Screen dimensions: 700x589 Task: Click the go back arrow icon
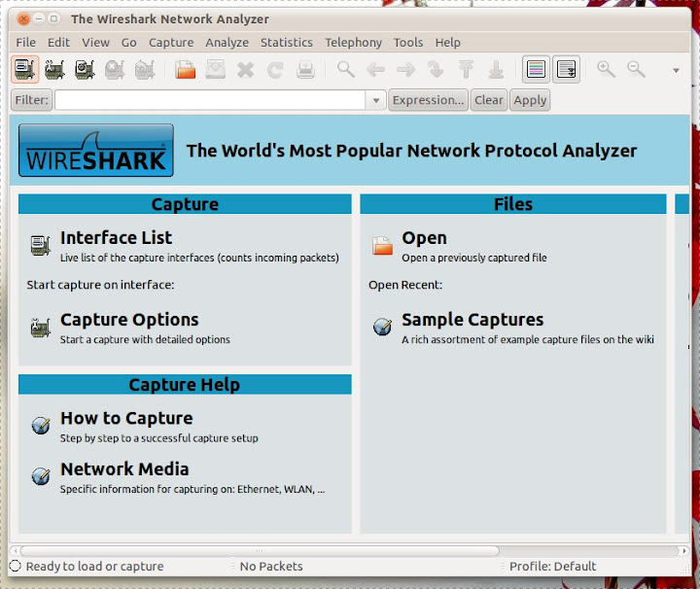click(x=376, y=70)
